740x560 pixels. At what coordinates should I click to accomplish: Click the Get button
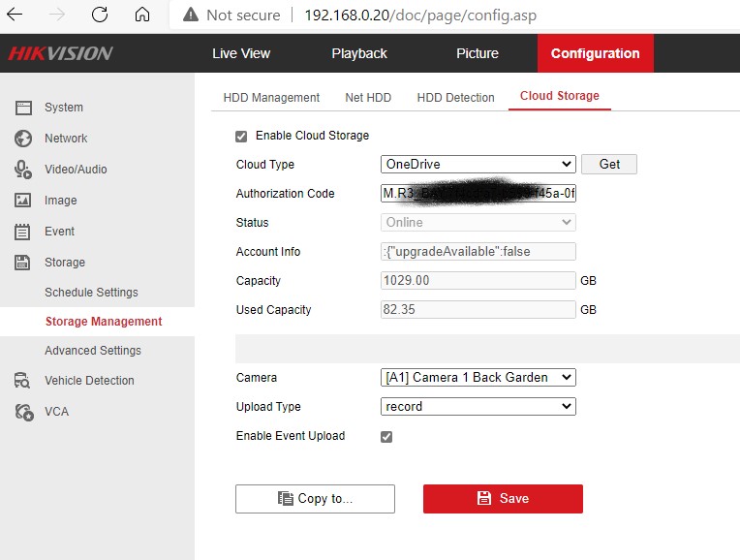609,165
